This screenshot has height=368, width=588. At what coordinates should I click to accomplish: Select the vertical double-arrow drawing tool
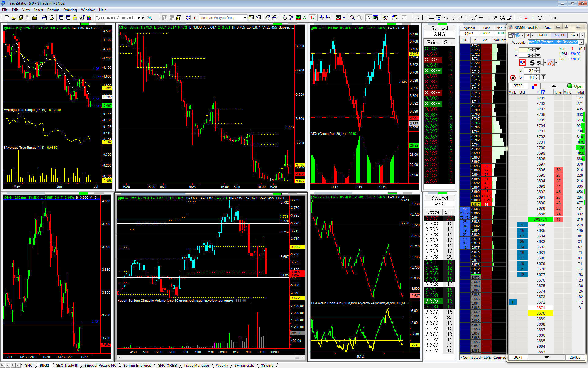[x=488, y=18]
